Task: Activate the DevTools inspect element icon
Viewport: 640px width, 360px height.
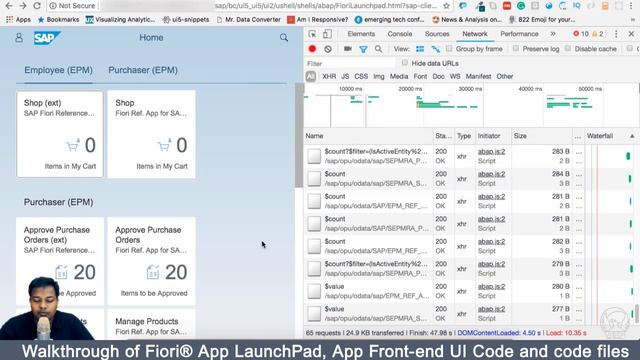Action: 312,34
